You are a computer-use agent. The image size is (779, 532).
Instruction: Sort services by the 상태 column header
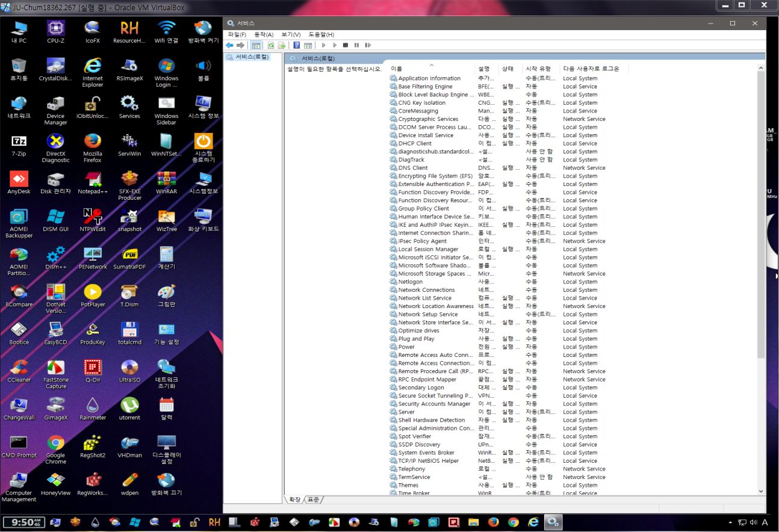pyautogui.click(x=511, y=69)
